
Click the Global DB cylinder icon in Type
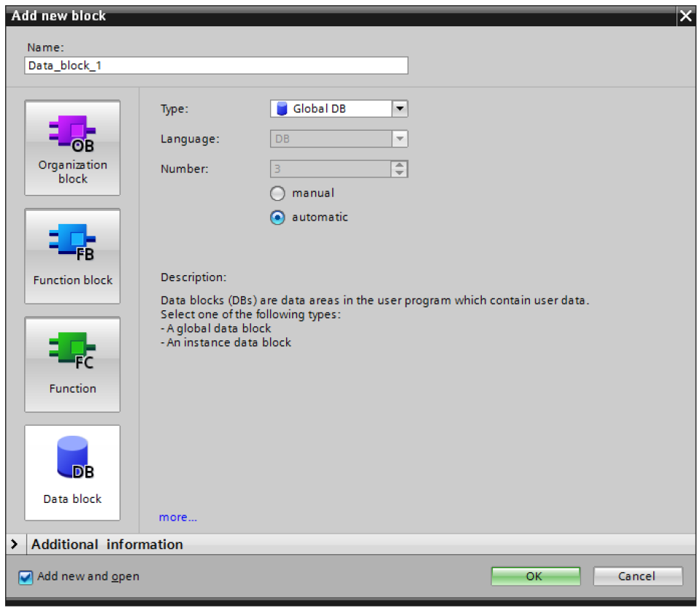282,109
